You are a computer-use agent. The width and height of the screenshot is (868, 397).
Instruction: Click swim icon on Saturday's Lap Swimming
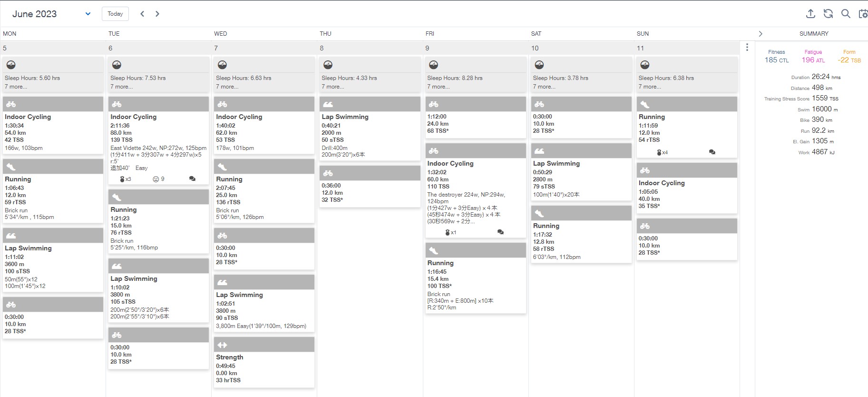539,151
